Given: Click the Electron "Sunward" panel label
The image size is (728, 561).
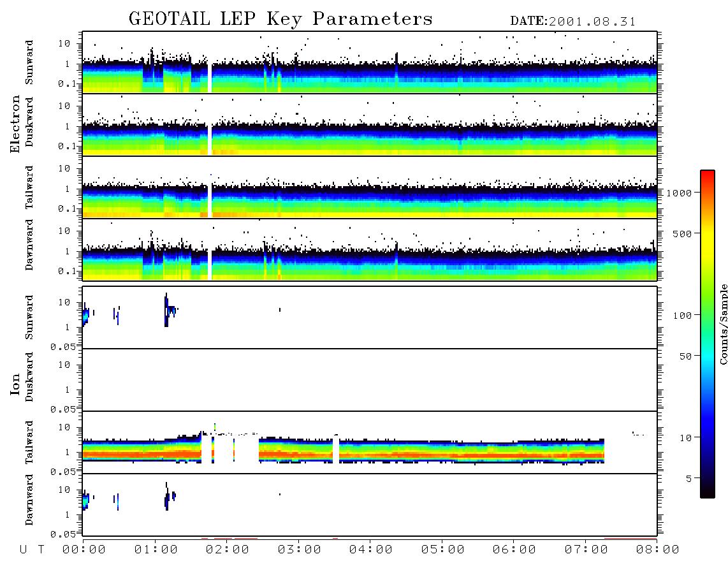Looking at the screenshot, I should pyautogui.click(x=29, y=62).
